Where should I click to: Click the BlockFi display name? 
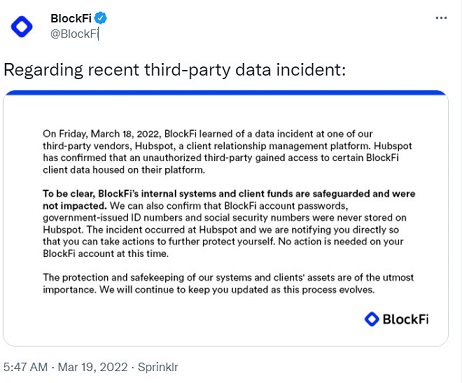[71, 18]
